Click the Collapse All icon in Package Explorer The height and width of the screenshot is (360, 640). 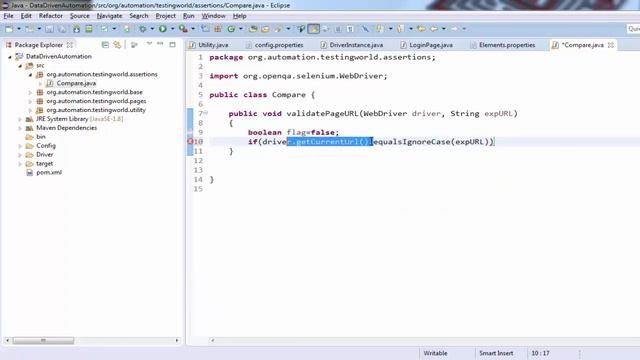pos(105,44)
